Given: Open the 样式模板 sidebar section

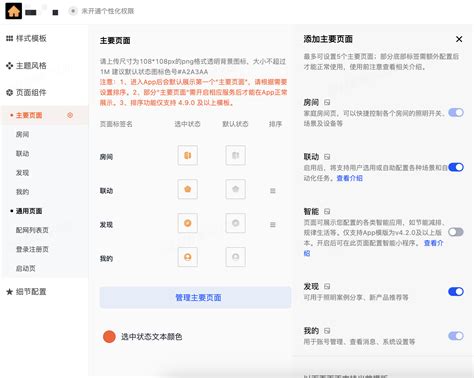Looking at the screenshot, I should click(26, 38).
